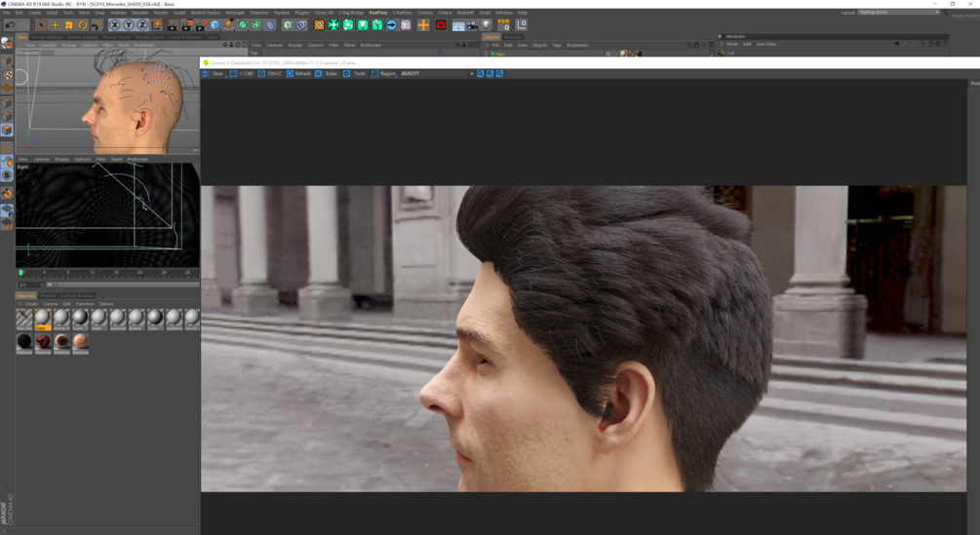
Task: Open the Mode menu in Attributes panel
Action: point(732,44)
